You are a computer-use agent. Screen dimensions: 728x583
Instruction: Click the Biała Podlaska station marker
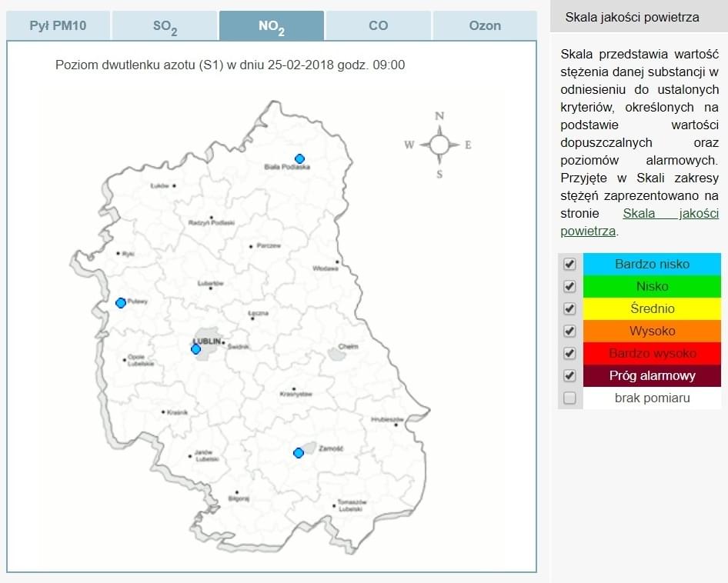(x=299, y=158)
